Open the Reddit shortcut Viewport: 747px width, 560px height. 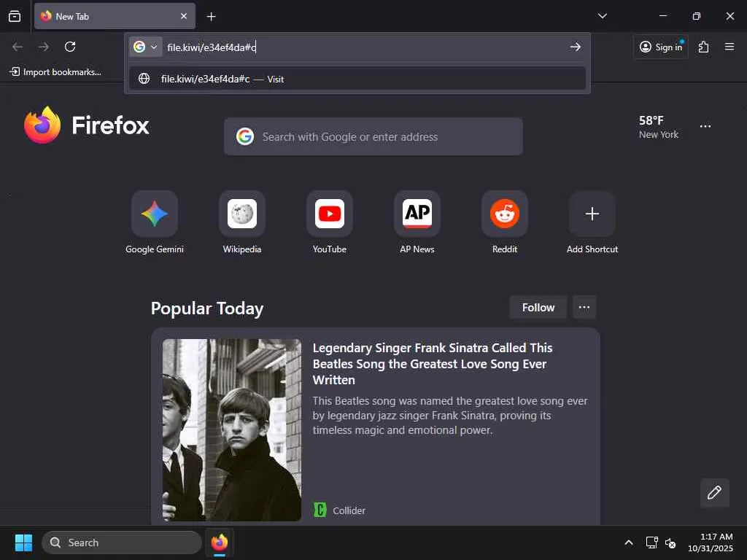click(505, 222)
